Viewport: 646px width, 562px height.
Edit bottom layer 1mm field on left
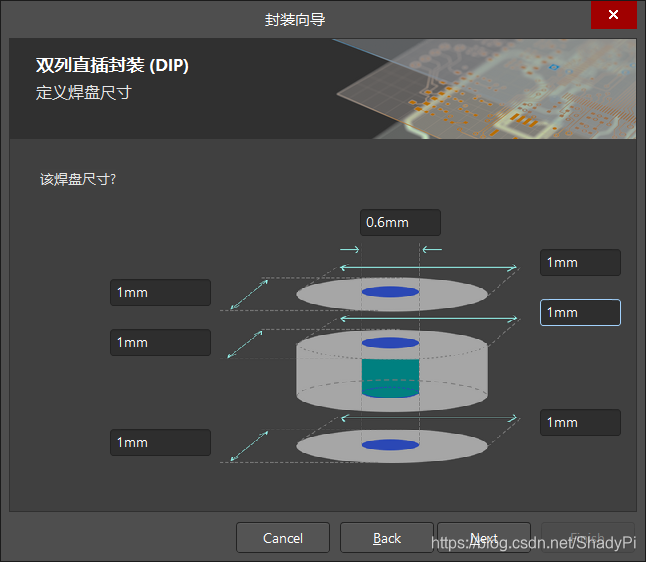pyautogui.click(x=160, y=443)
